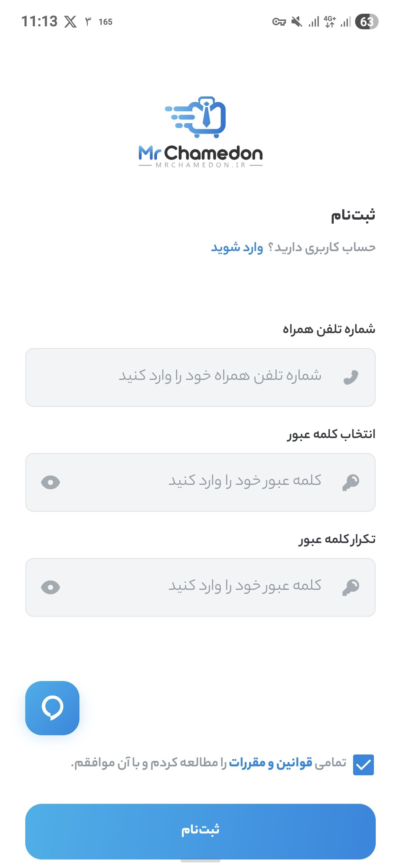The image size is (401, 868).
Task: Open the chat support bubble
Action: (x=52, y=708)
